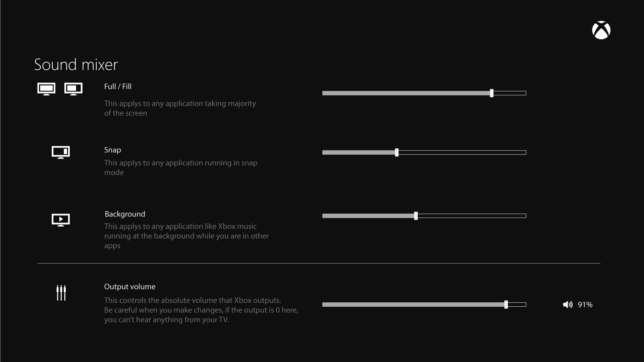The width and height of the screenshot is (644, 362).
Task: Click the Output volume warning description text
Action: click(201, 310)
